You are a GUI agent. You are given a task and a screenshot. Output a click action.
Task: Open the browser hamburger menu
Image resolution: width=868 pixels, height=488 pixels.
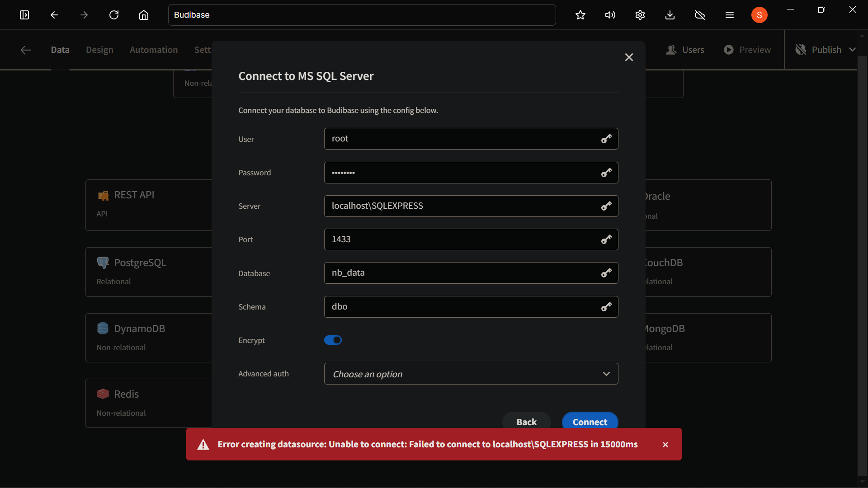(730, 15)
